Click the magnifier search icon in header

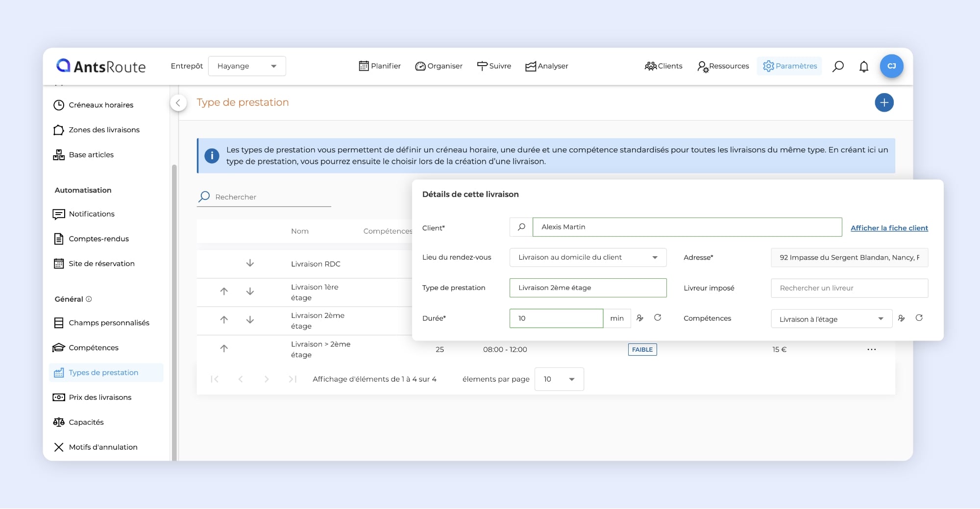click(838, 66)
